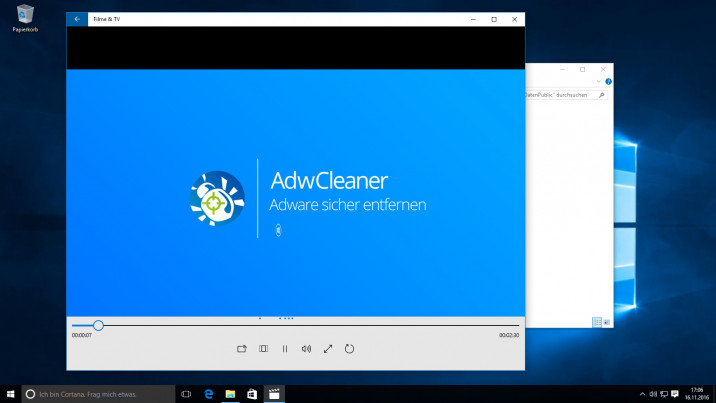
Task: Open the network tray icon
Action: (664, 394)
